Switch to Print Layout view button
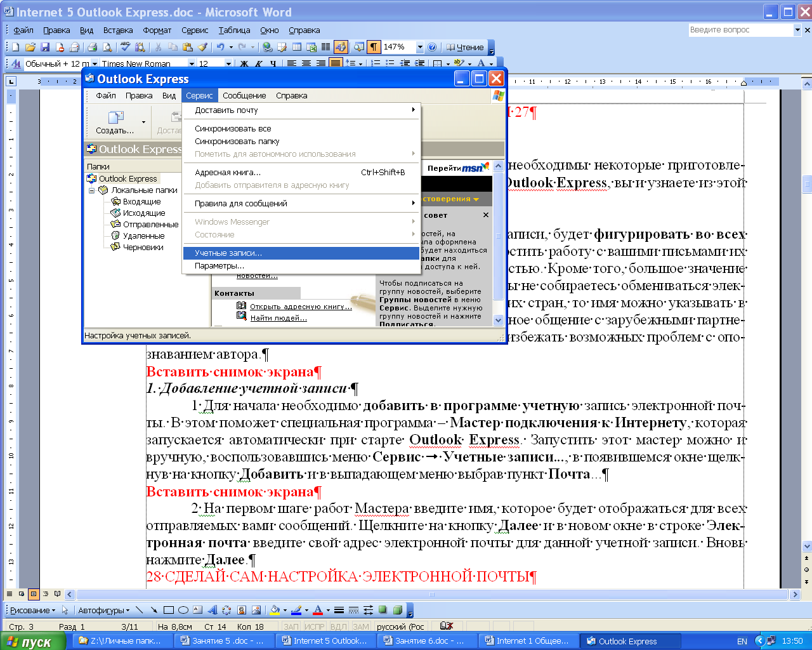The width and height of the screenshot is (812, 650). click(34, 594)
